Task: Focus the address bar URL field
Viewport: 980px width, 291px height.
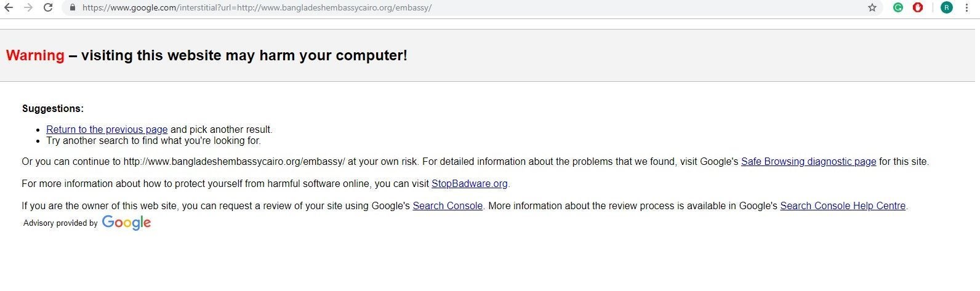Action: coord(431,8)
